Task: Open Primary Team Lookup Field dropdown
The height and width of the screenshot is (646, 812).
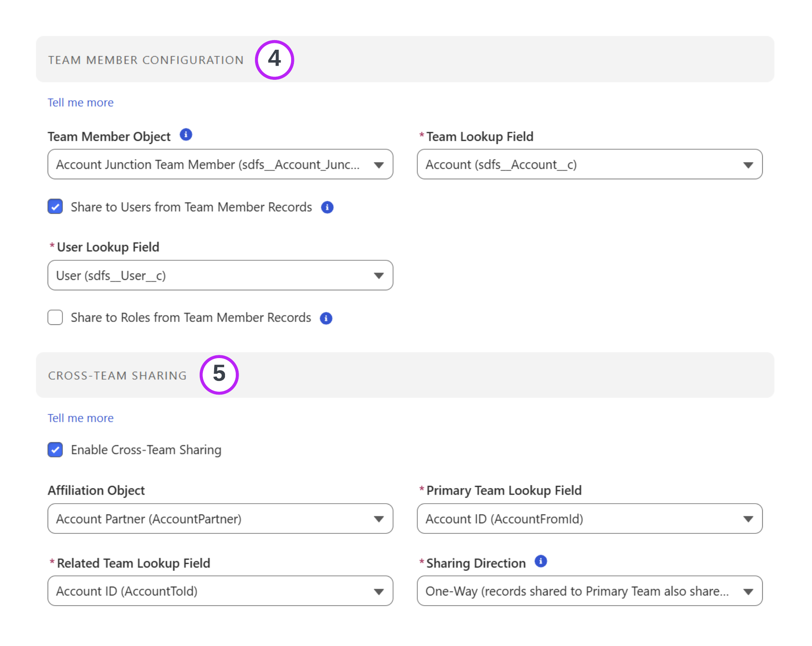Action: tap(589, 518)
